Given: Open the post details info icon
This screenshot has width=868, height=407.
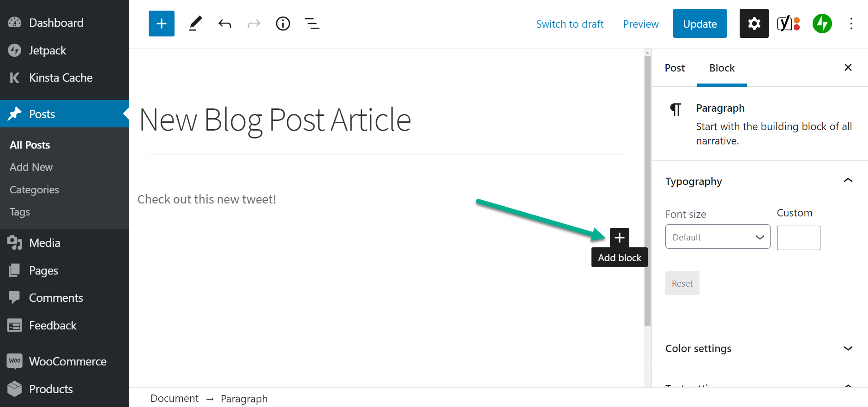Looking at the screenshot, I should tap(283, 24).
